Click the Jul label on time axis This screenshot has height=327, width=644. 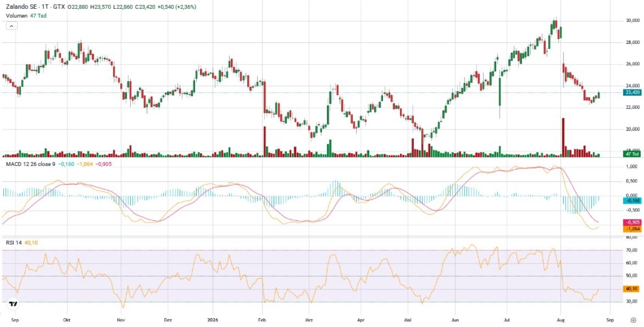click(x=507, y=319)
